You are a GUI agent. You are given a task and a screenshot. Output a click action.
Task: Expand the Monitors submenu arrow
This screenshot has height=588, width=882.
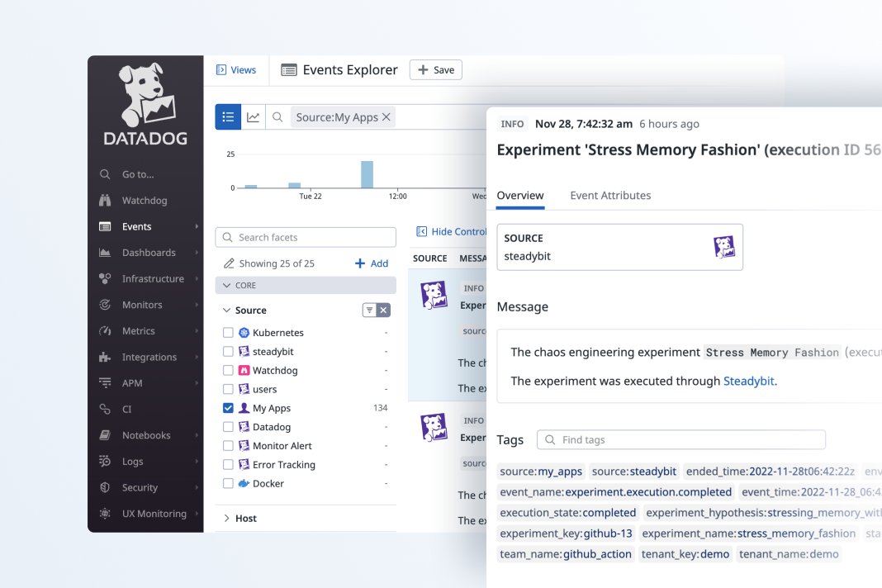point(197,305)
